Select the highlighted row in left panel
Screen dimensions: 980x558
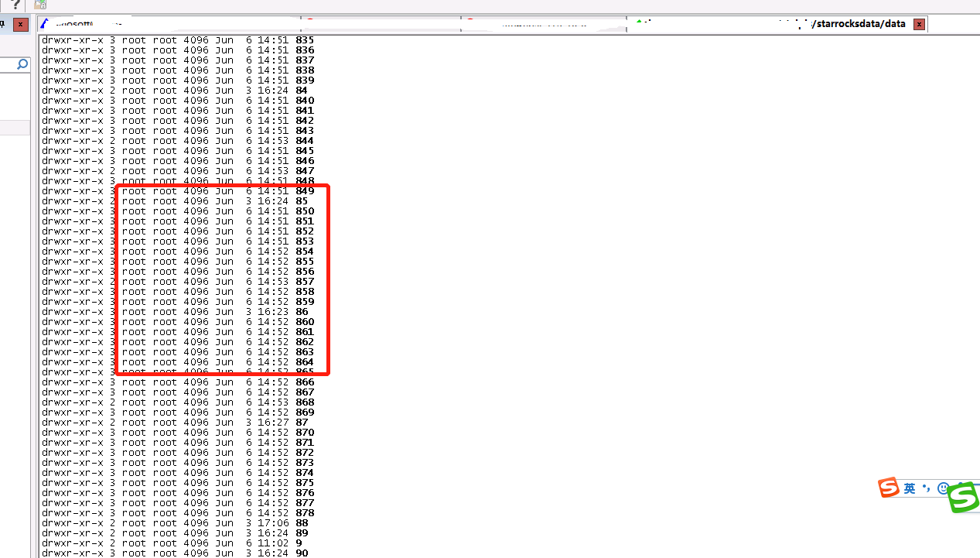[15, 128]
